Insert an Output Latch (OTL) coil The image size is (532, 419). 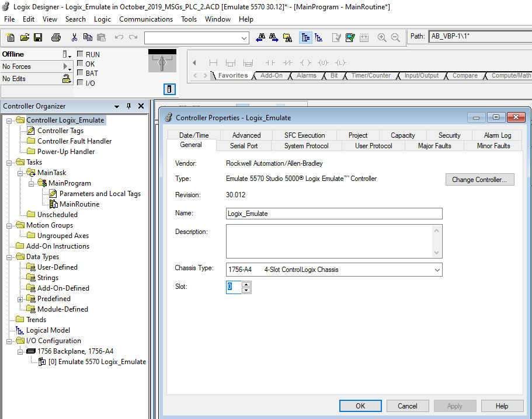pyautogui.click(x=340, y=62)
